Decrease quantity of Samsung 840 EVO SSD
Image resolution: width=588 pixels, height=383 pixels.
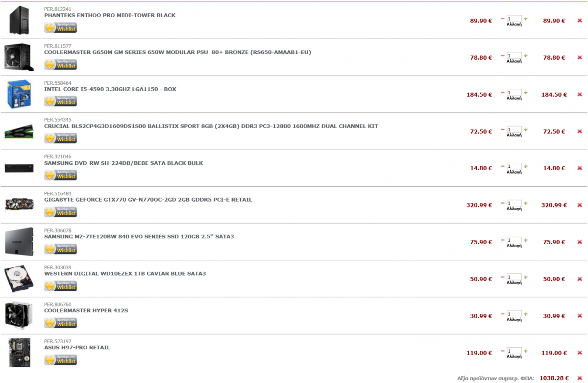point(503,240)
